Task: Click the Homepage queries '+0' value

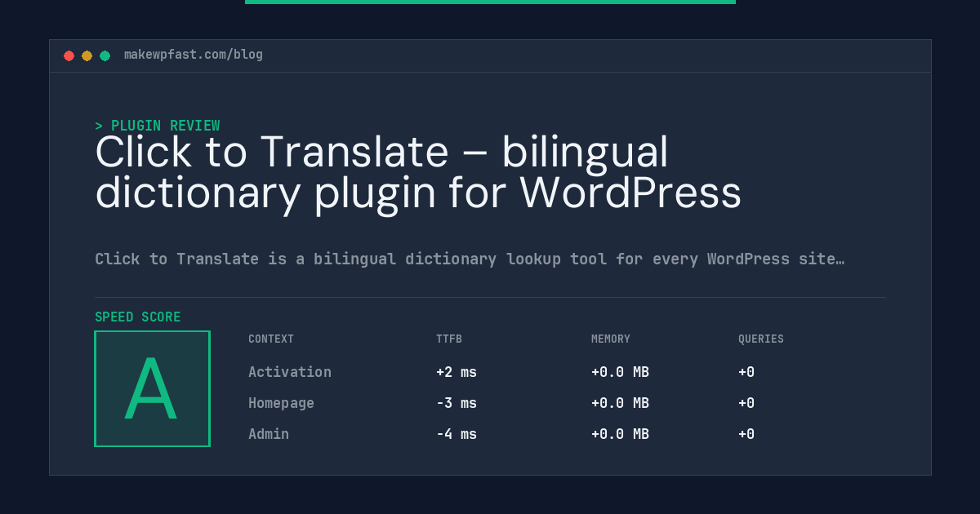Action: [x=746, y=403]
